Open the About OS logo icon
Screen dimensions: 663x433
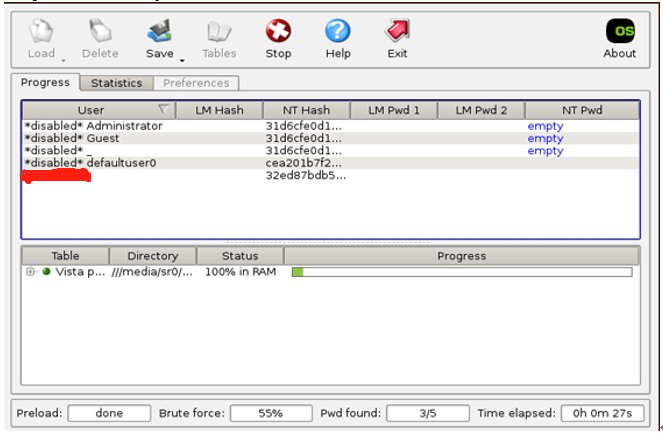click(x=620, y=32)
